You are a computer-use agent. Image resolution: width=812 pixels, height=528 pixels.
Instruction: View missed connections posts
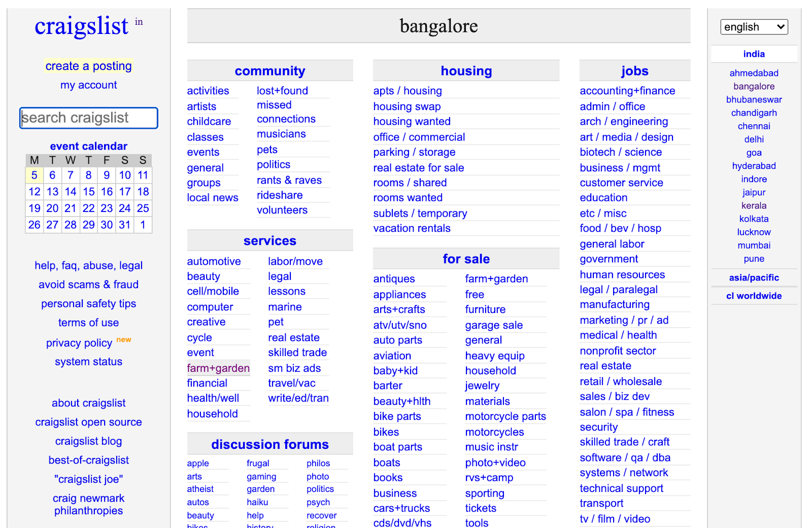[286, 112]
